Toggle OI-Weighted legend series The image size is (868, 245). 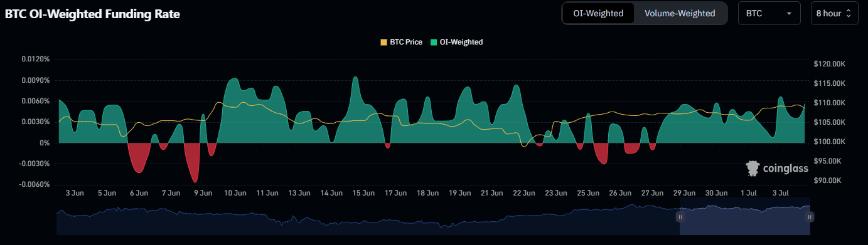tap(456, 42)
